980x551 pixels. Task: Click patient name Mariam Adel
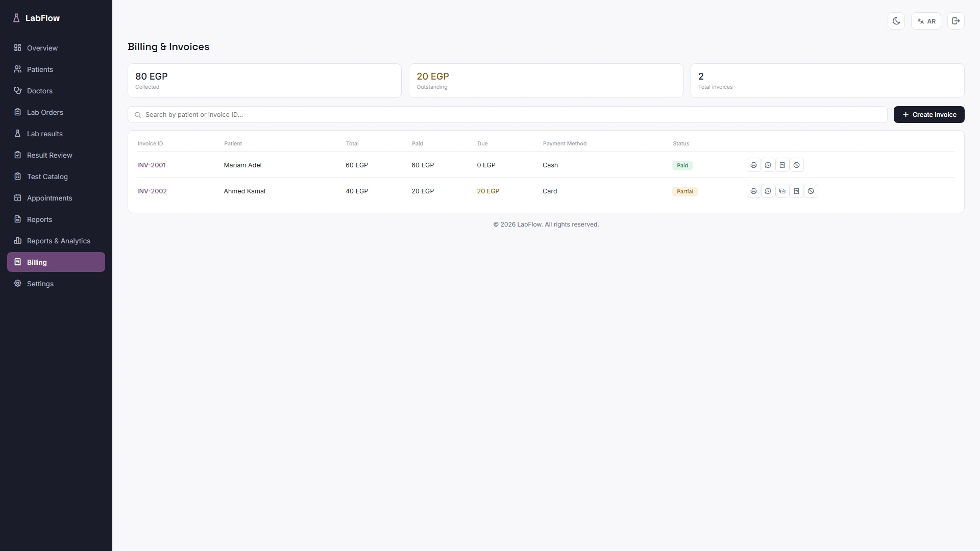coord(242,165)
